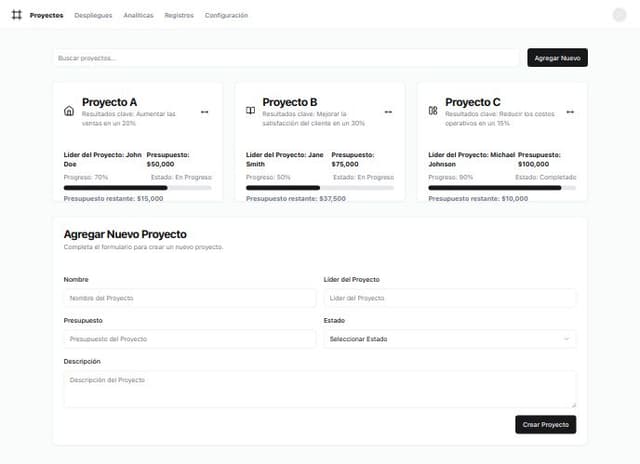Click the Nombre del Proyecto input field
Screen dimensions: 640x464
(x=189, y=298)
